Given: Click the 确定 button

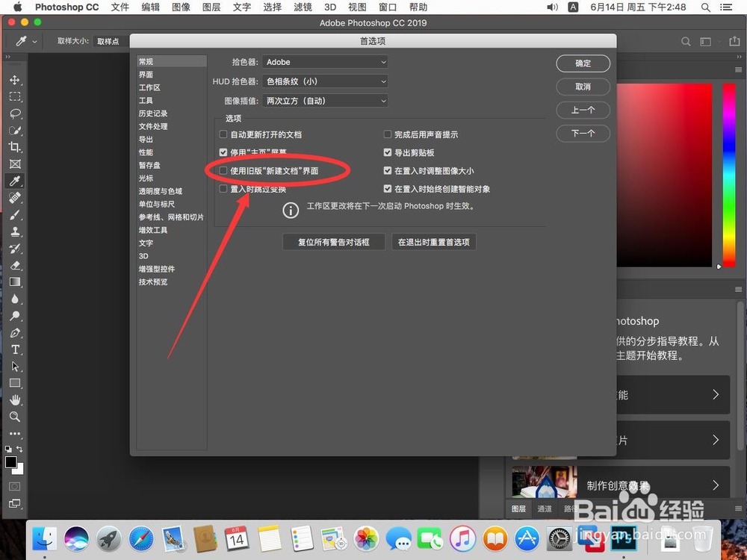Looking at the screenshot, I should coord(583,63).
